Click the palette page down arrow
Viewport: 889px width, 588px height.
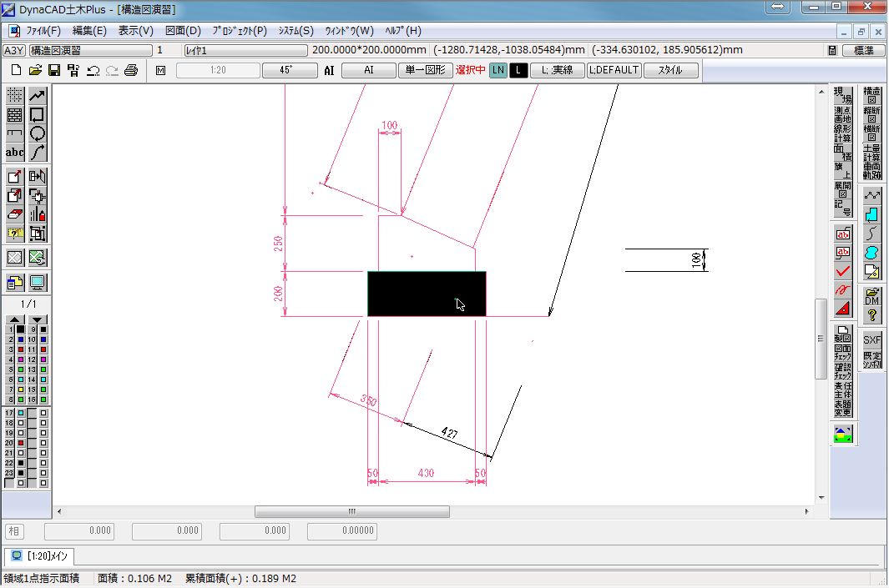coord(38,319)
